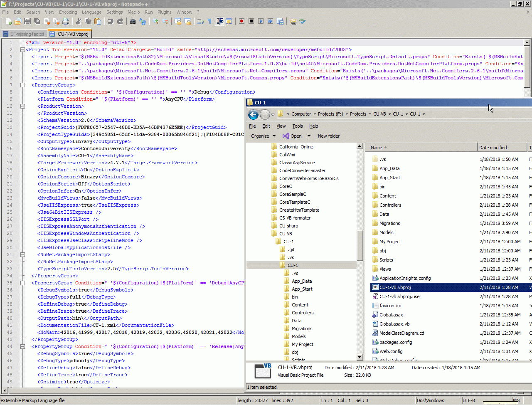
Task: Click the editor horizontal scrollbar left arrow
Action: click(5, 391)
